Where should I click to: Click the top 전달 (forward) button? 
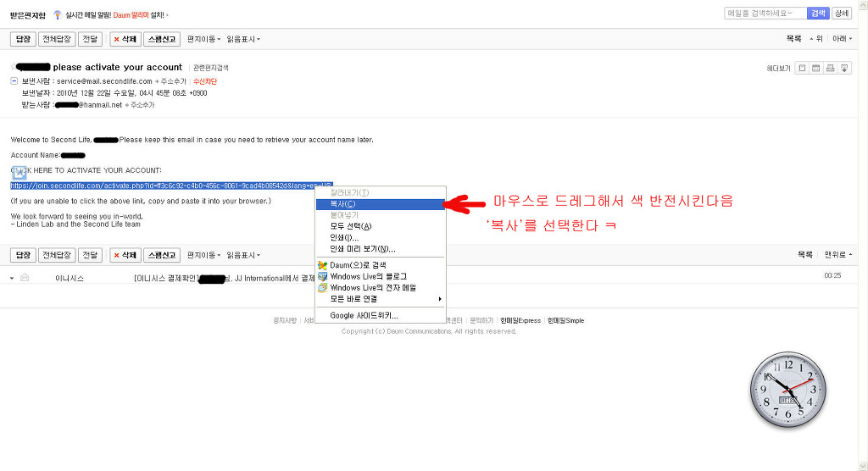pos(90,39)
